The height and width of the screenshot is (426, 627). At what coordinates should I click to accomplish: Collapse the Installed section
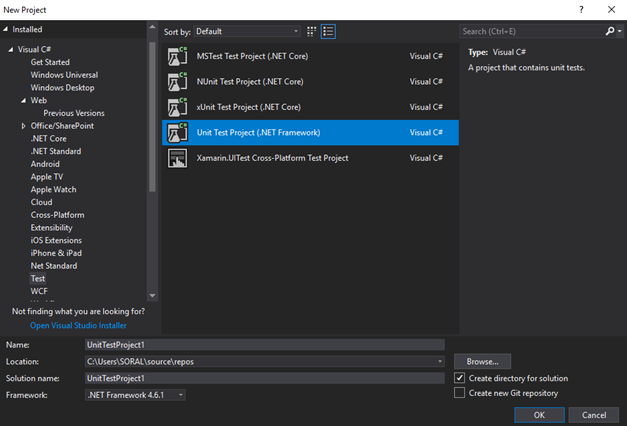(6, 29)
